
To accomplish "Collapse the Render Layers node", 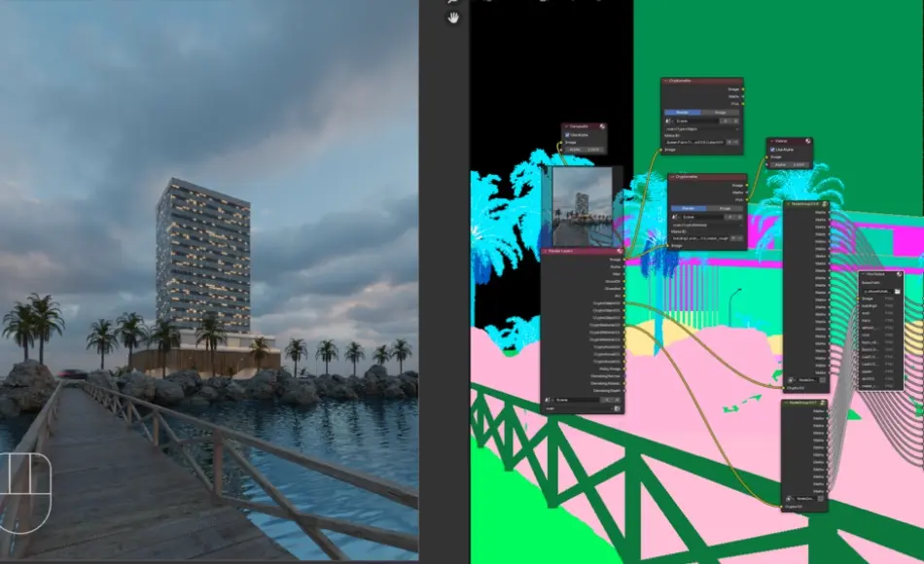I will [545, 251].
